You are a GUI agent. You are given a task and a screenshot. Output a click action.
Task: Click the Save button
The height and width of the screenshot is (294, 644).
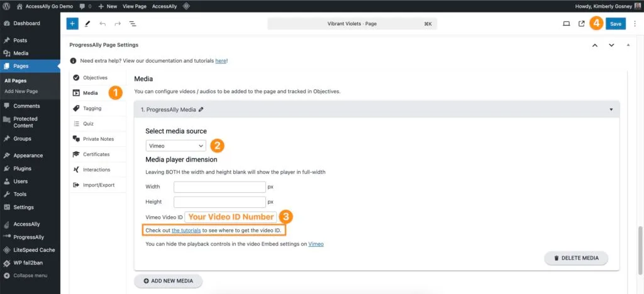pyautogui.click(x=615, y=24)
